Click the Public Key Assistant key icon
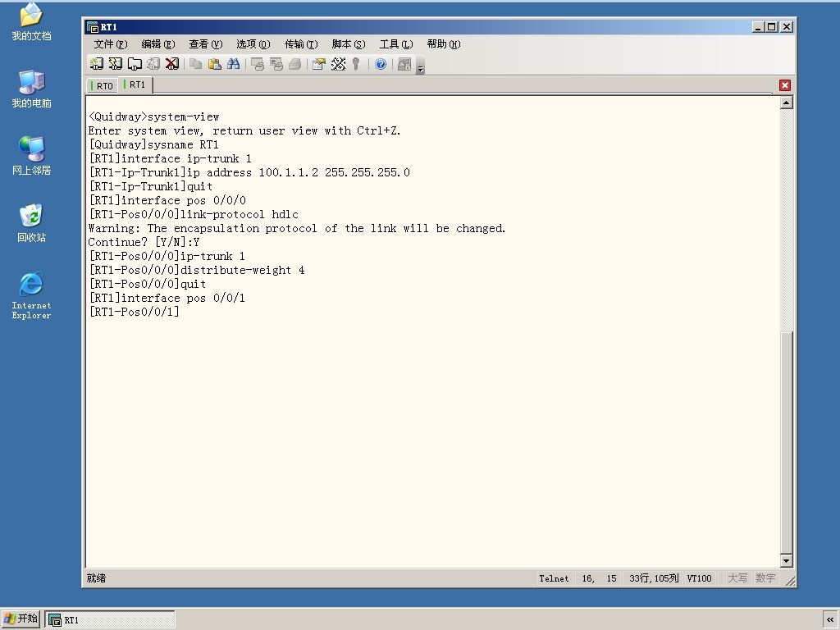Viewport: 840px width, 630px height. 356,64
